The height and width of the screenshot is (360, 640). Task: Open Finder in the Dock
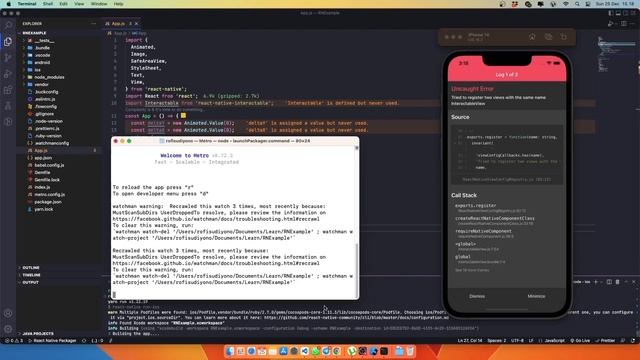pos(230,351)
